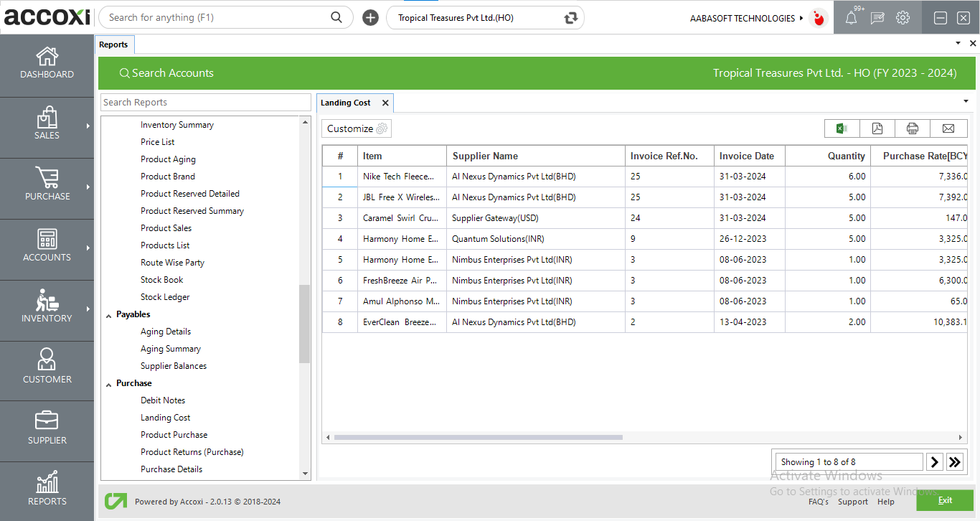Click the green Exit button
The image size is (980, 521).
944,500
